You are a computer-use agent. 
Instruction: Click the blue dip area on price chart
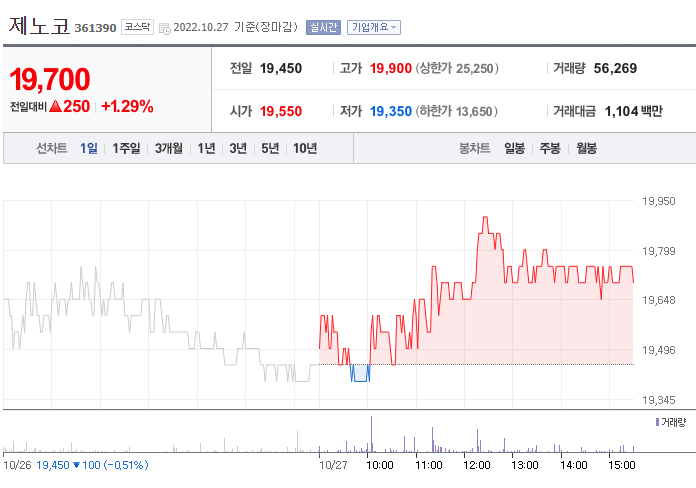point(360,373)
